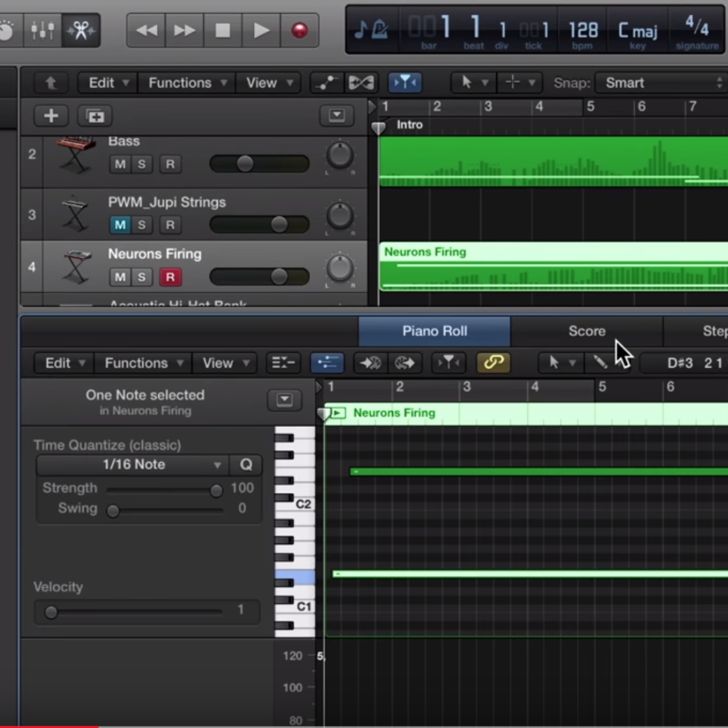This screenshot has height=728, width=728.
Task: Open the Mixer using the faders icon
Action: pos(43,30)
